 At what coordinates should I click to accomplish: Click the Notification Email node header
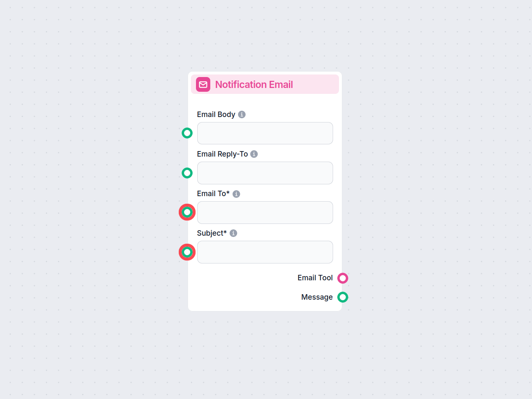click(265, 84)
